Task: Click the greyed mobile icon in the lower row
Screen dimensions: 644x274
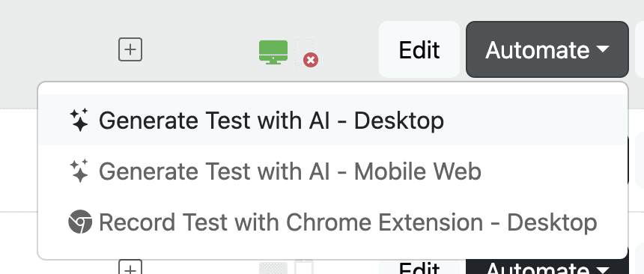Action: (x=305, y=267)
